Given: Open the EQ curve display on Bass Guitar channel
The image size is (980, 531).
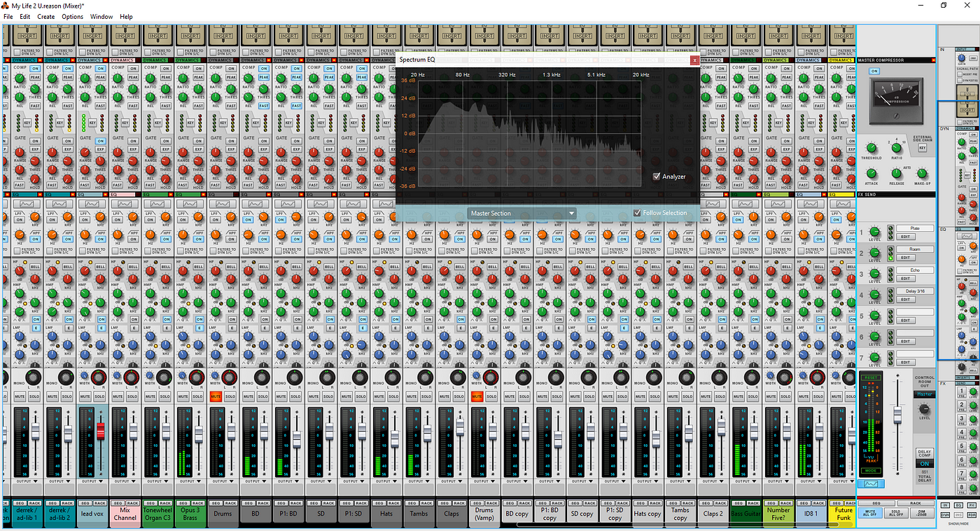Looking at the screenshot, I should coord(746,203).
